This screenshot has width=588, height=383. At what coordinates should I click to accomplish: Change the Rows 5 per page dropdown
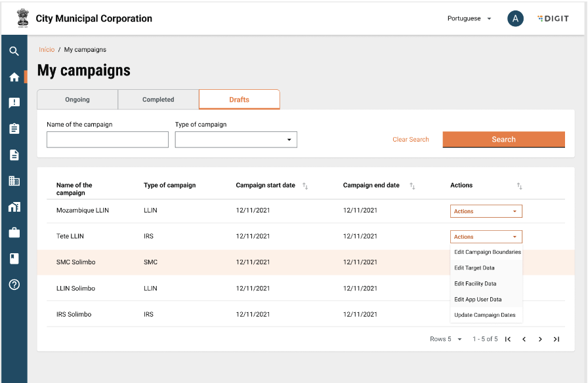[x=446, y=339]
